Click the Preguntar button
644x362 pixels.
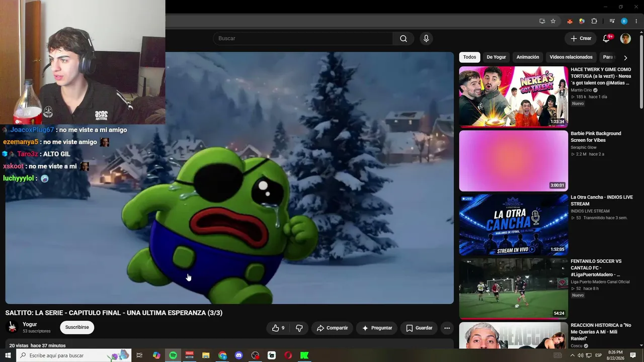click(377, 328)
